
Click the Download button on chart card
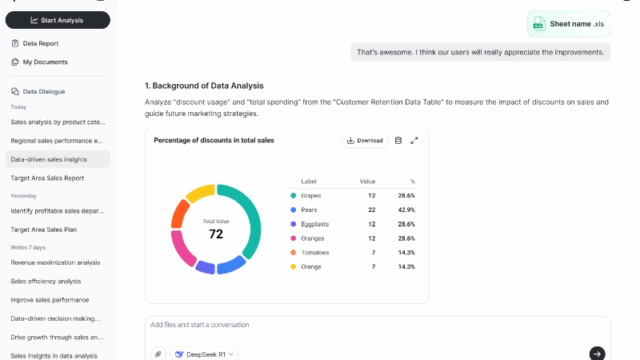click(x=365, y=140)
